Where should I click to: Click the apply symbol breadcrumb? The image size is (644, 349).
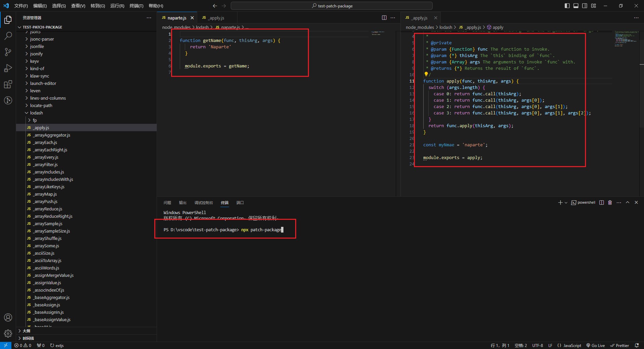point(495,27)
